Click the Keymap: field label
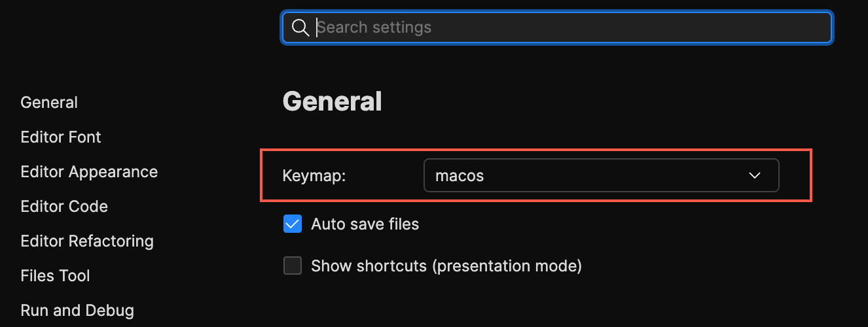 click(314, 176)
